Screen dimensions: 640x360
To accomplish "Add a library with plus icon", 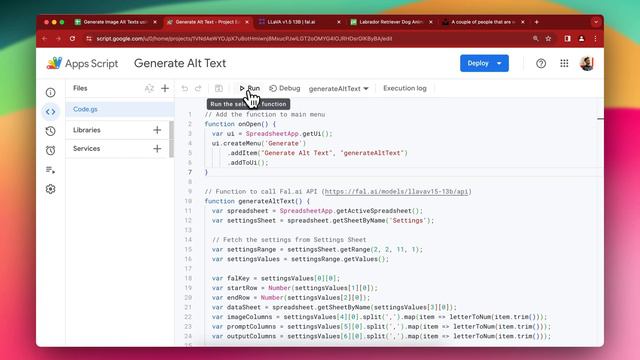I will tap(157, 130).
